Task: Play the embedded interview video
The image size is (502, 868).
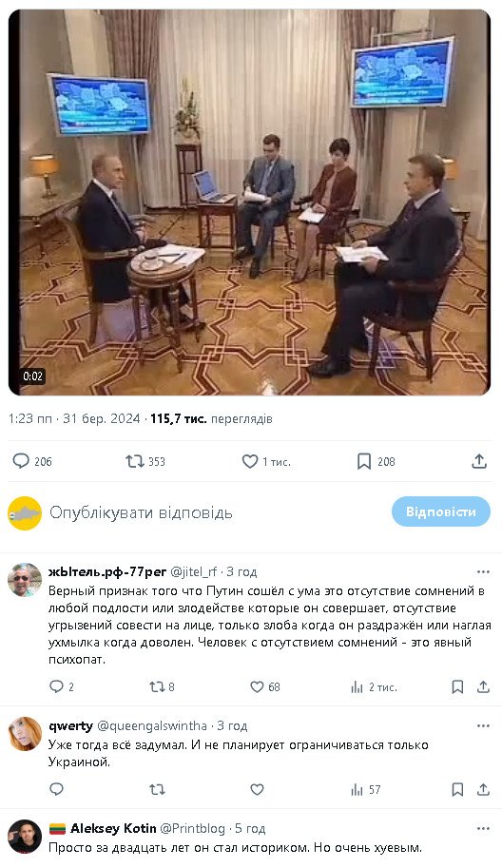Action: coord(249,203)
